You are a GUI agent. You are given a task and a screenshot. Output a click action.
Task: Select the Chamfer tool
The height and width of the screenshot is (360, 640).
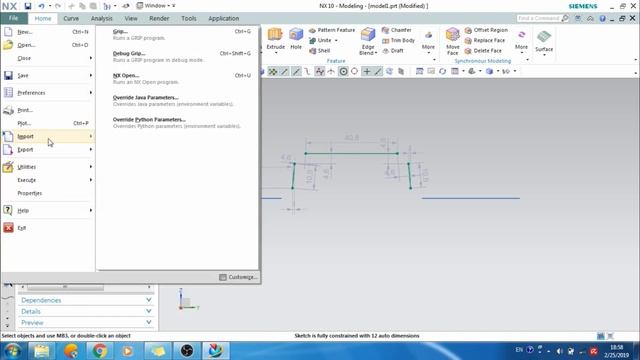click(x=397, y=30)
